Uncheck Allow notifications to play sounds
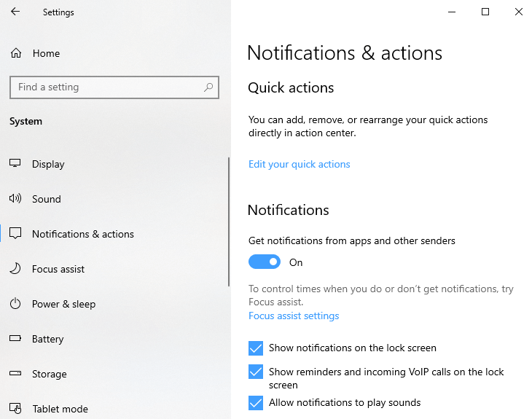The height and width of the screenshot is (419, 532). click(x=256, y=403)
